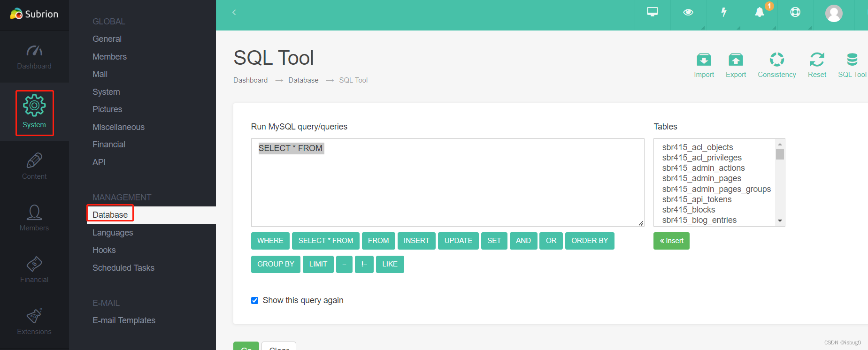Open Miscellaneous settings menu item
Image resolution: width=868 pixels, height=350 pixels.
tap(118, 127)
